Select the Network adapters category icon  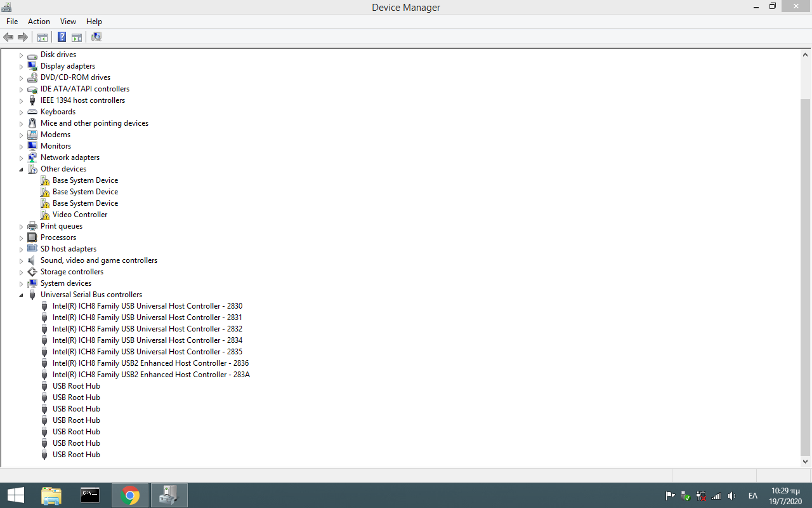32,157
